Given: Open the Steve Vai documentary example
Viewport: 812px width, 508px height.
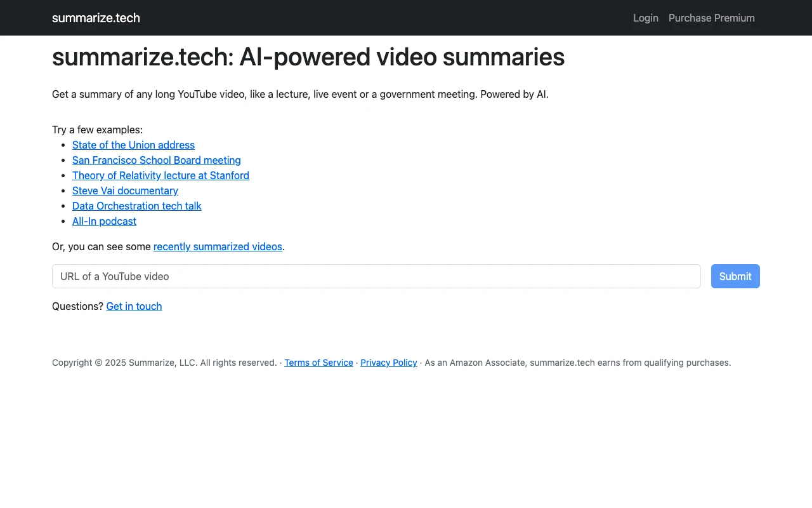Looking at the screenshot, I should tap(125, 190).
